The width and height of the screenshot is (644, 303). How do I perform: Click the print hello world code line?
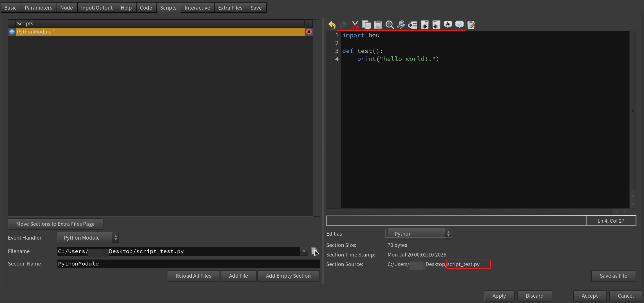398,59
